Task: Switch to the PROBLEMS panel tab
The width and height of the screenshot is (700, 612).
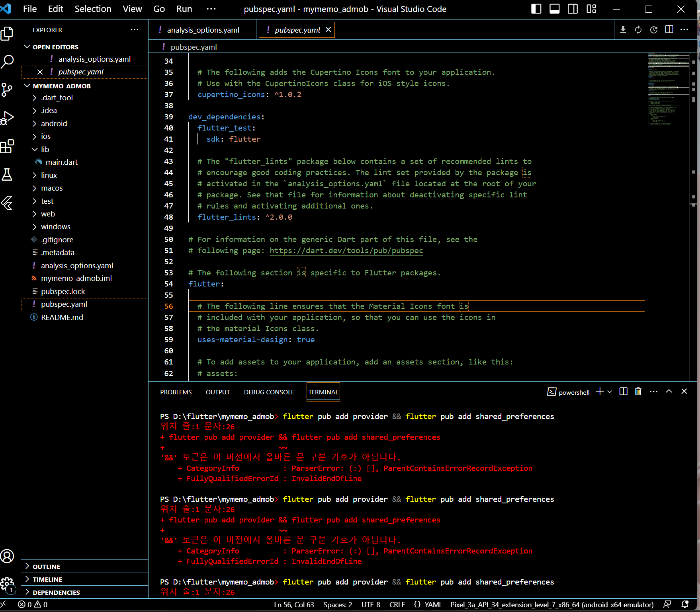Action: [176, 392]
